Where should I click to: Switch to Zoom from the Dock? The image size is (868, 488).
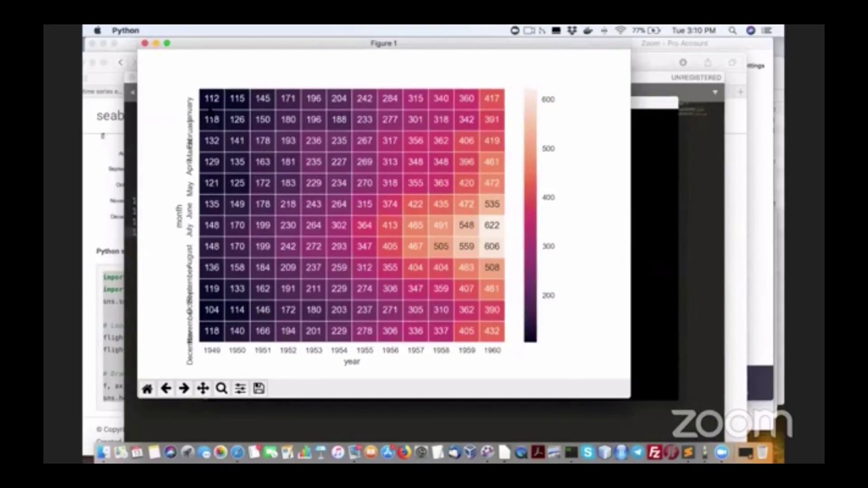(x=720, y=452)
